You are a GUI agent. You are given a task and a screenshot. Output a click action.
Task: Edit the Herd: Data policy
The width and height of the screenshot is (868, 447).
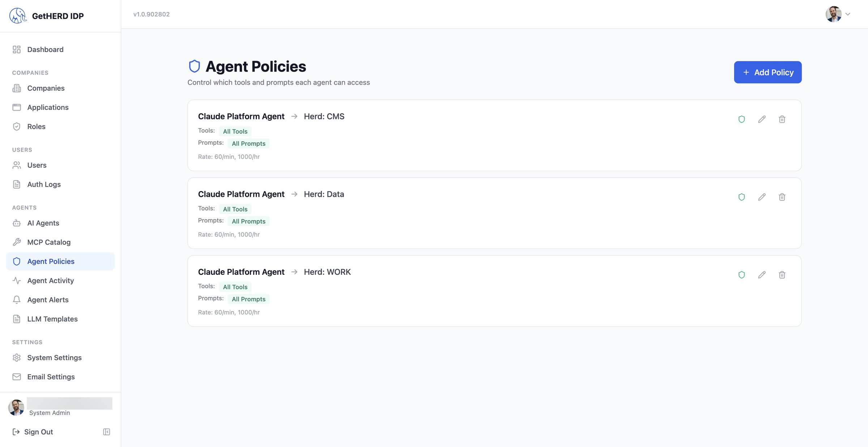(762, 197)
